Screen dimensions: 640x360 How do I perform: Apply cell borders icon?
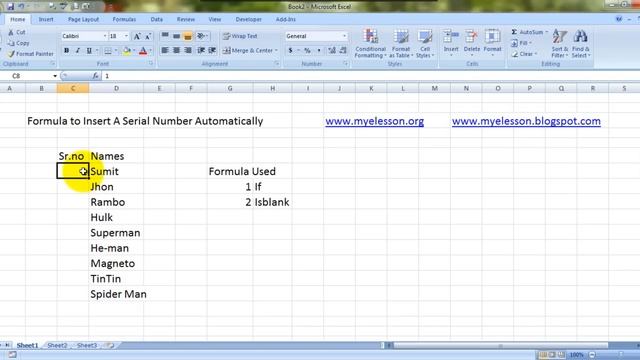[x=108, y=51]
